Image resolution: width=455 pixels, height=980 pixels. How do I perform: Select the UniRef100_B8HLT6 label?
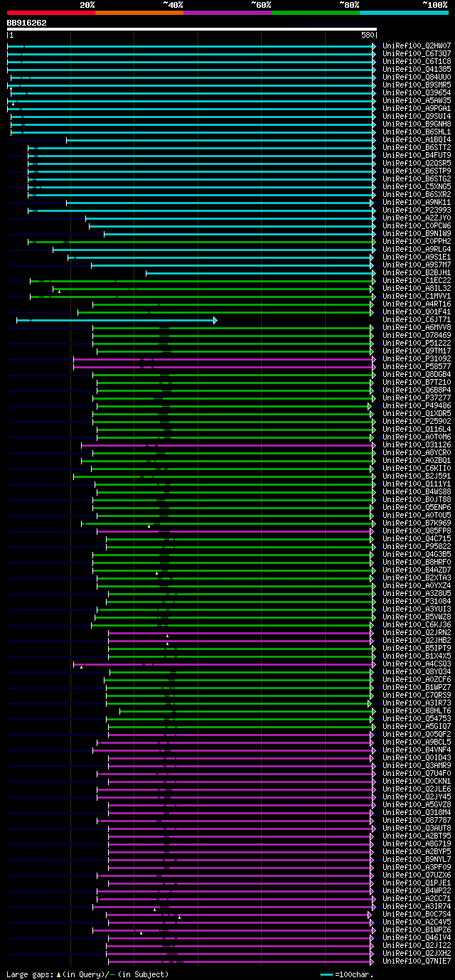point(417,710)
